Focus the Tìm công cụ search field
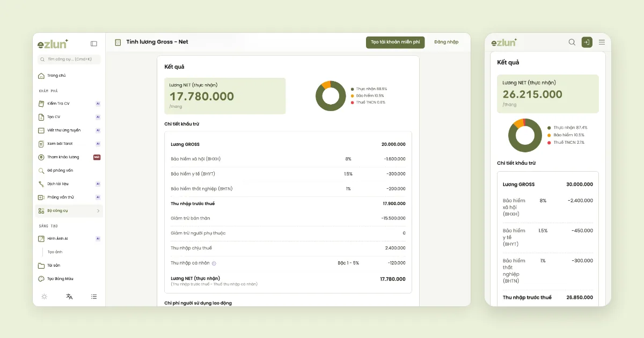Image resolution: width=644 pixels, height=338 pixels. (x=69, y=60)
